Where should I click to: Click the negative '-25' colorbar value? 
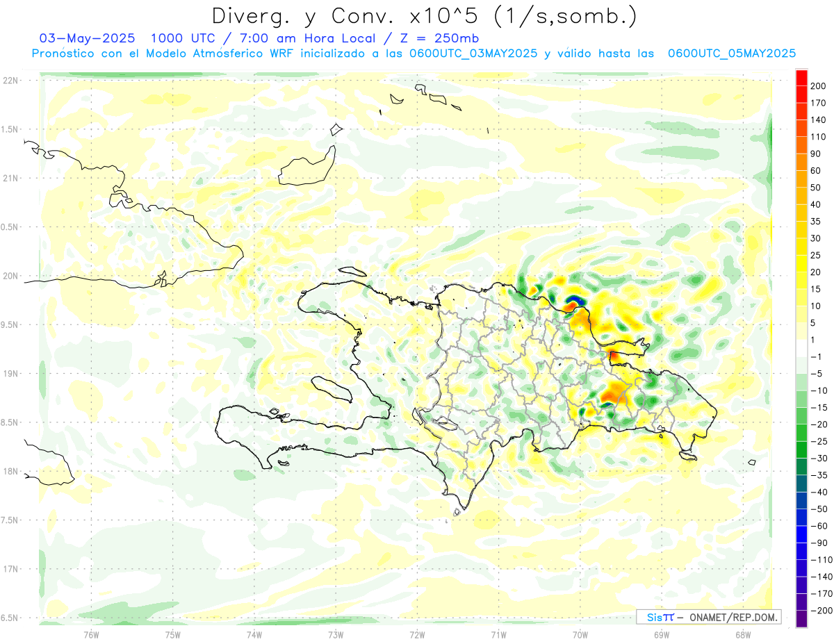tap(821, 441)
